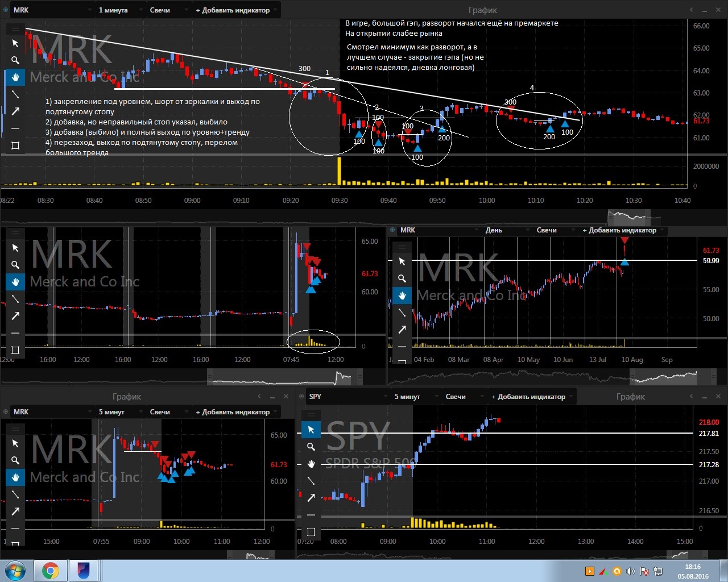Pick the trend line tool in the 1-minute MRK chart

point(15,94)
